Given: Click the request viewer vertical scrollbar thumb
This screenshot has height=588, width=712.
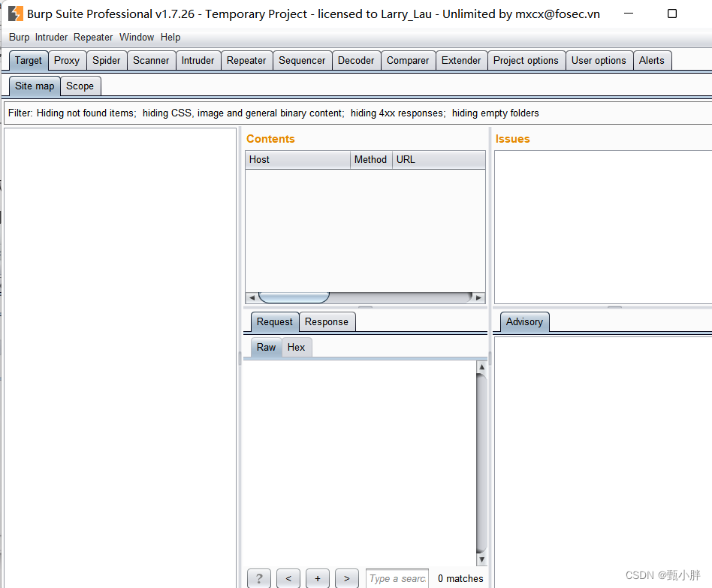Looking at the screenshot, I should click(x=481, y=463).
